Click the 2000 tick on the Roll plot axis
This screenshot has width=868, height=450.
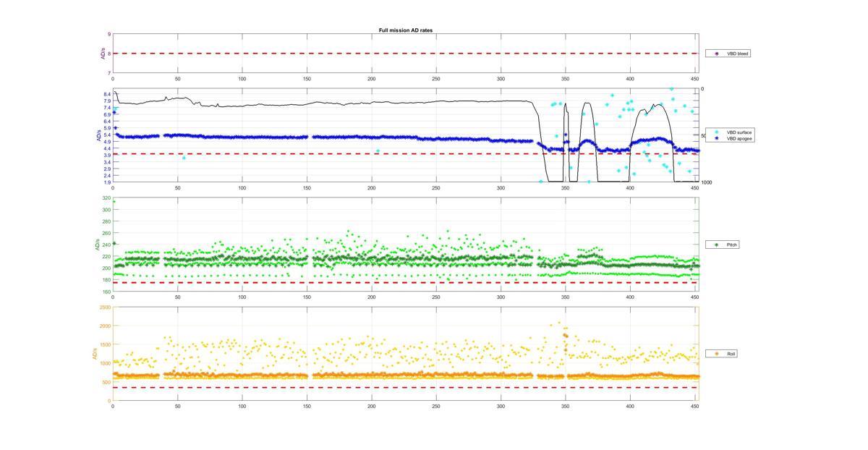pyautogui.click(x=106, y=326)
